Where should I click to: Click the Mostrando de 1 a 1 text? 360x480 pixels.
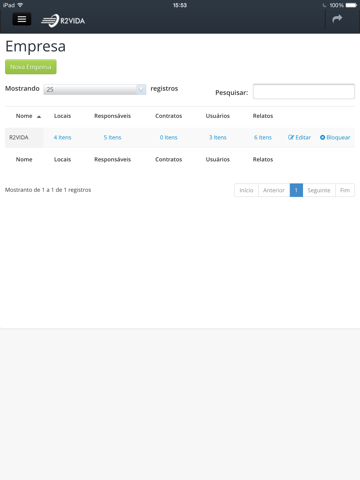pyautogui.click(x=48, y=190)
